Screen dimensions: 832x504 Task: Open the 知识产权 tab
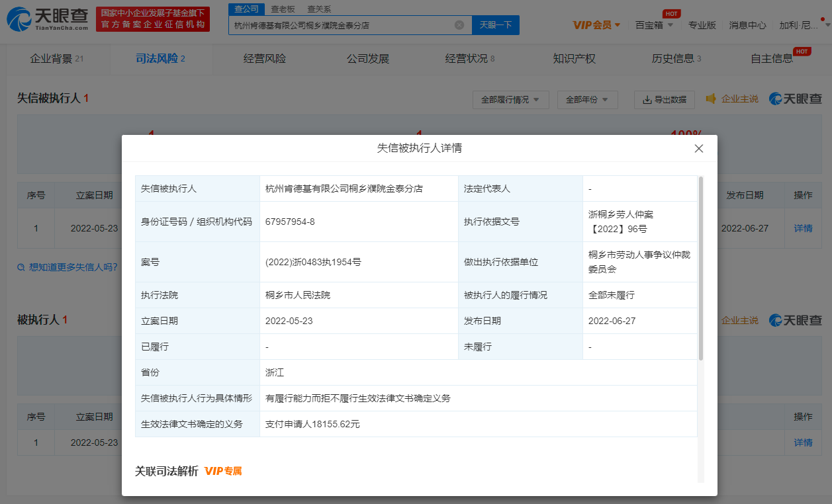coord(575,59)
